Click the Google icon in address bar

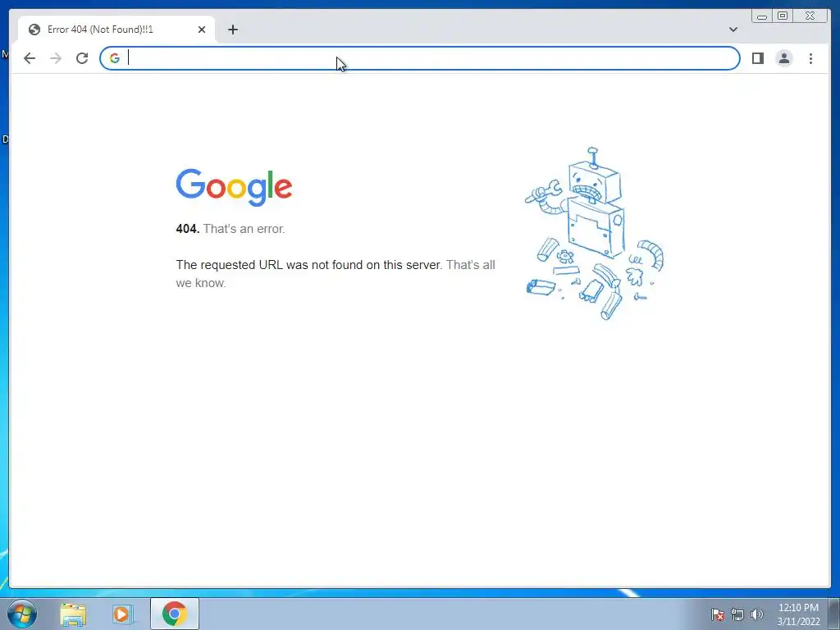tap(115, 58)
